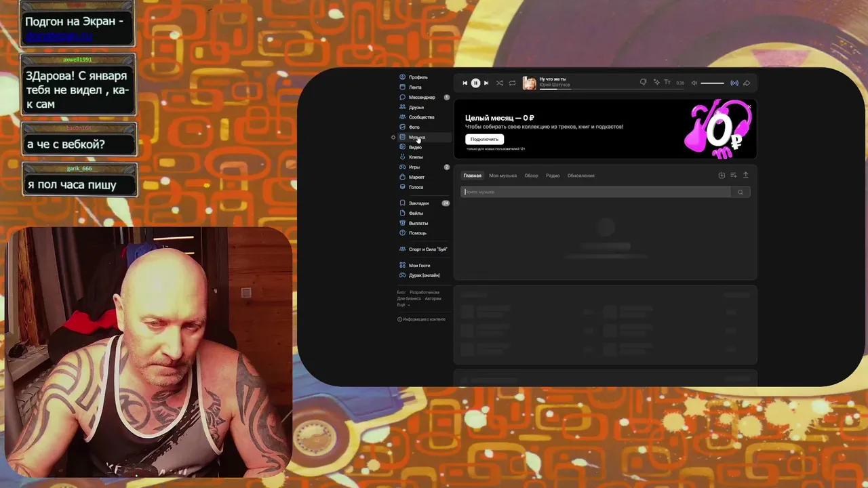Viewport: 868px width, 488px height.
Task: Toggle shuffle playback
Action: click(500, 83)
